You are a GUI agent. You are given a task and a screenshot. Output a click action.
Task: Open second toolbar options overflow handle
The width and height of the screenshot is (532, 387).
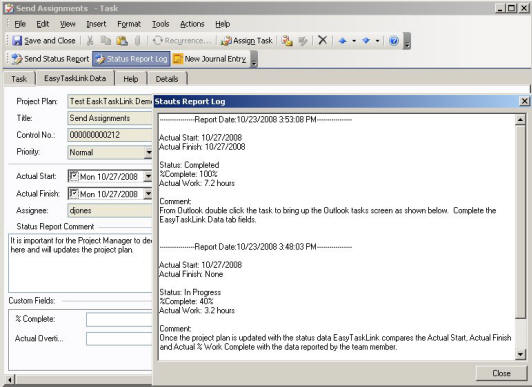pyautogui.click(x=253, y=59)
